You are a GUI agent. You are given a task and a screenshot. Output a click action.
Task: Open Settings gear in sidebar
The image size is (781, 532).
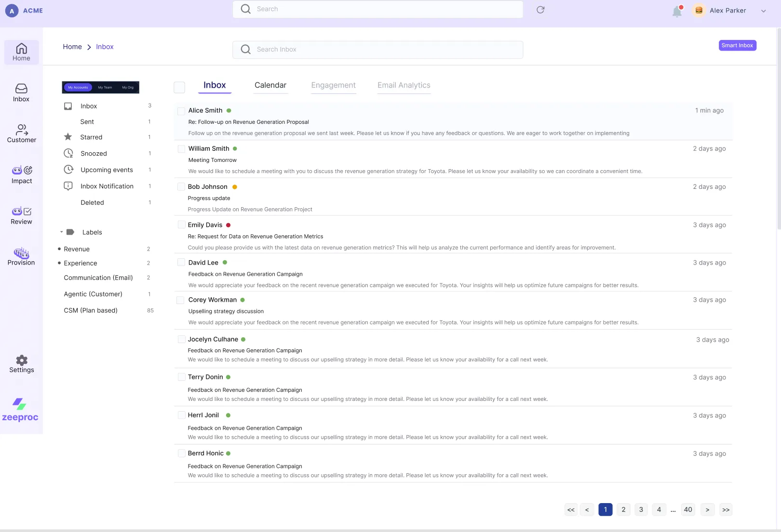point(22,364)
